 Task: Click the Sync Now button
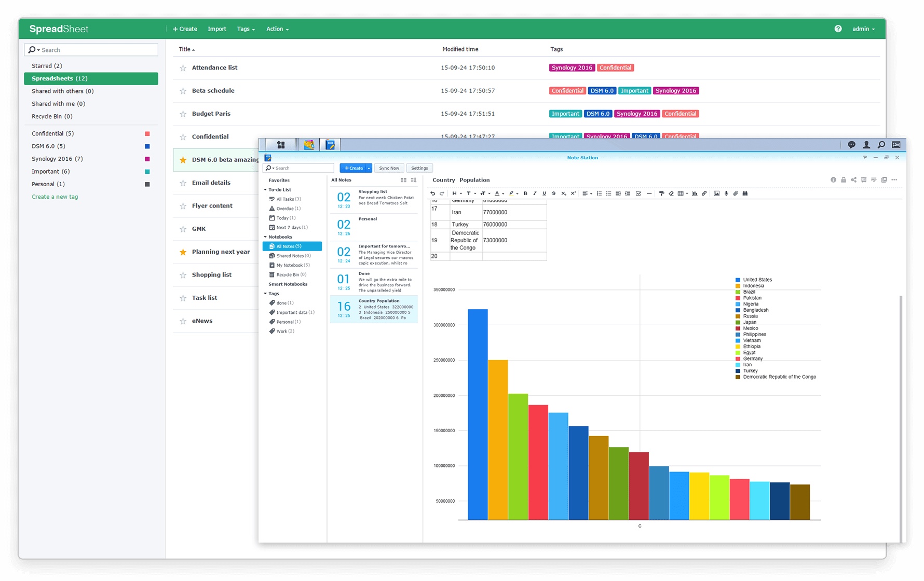tap(389, 168)
